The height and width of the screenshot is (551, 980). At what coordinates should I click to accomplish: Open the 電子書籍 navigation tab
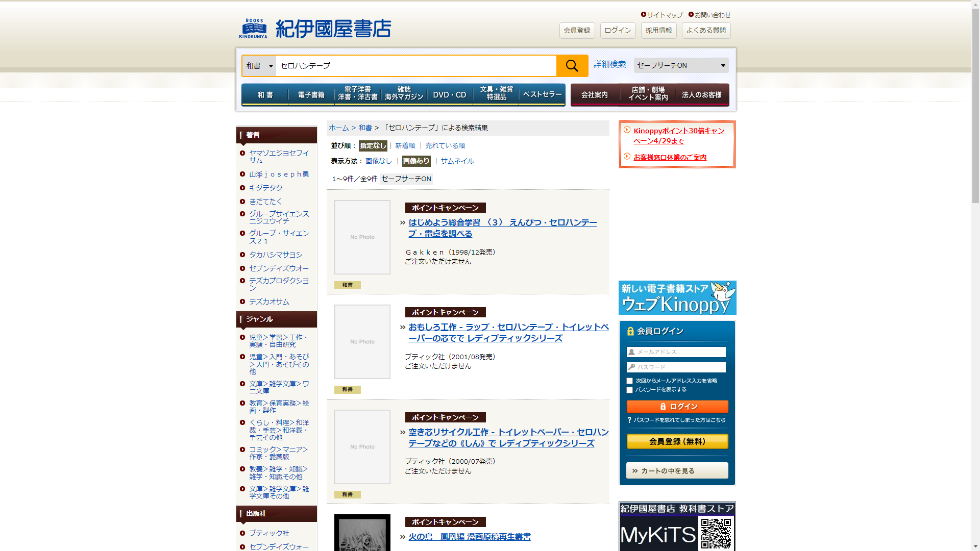(x=311, y=95)
